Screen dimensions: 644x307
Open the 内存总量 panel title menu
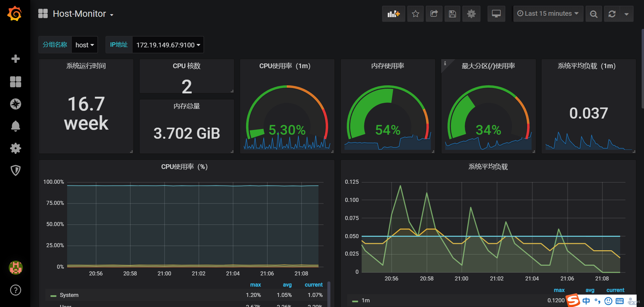tap(187, 106)
